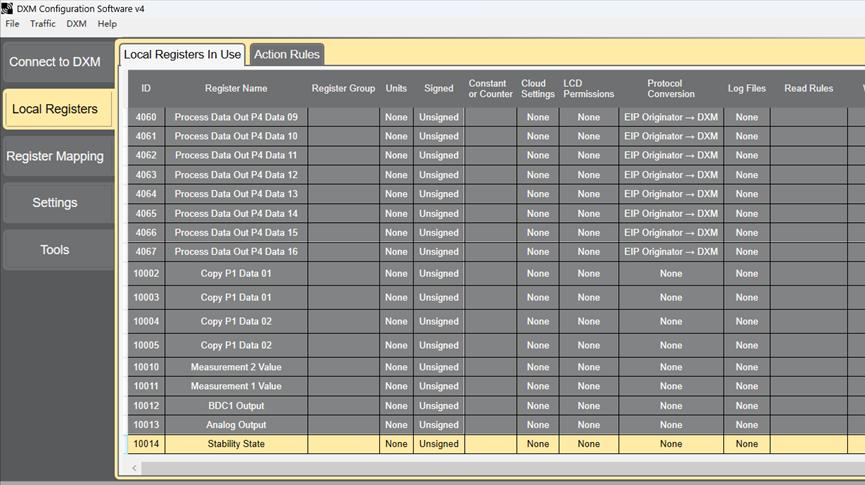This screenshot has height=485, width=865.
Task: Click Units cell for Measurement 1 Value
Action: [396, 386]
